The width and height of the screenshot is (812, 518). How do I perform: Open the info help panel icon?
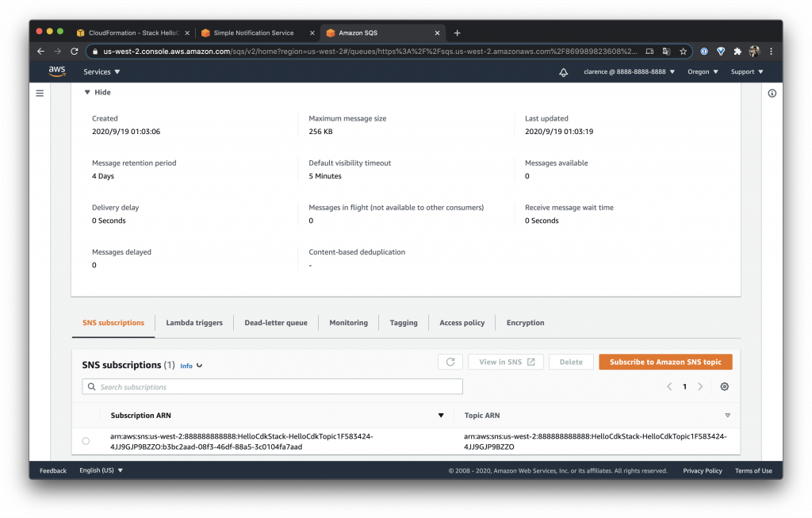[x=772, y=94]
